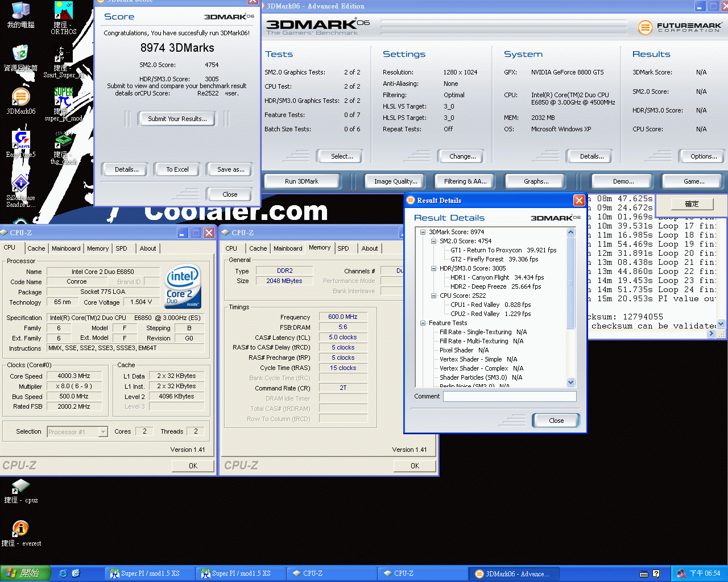Select HDR2 - Deep Freeze result row
728x582 pixels.
(496, 286)
